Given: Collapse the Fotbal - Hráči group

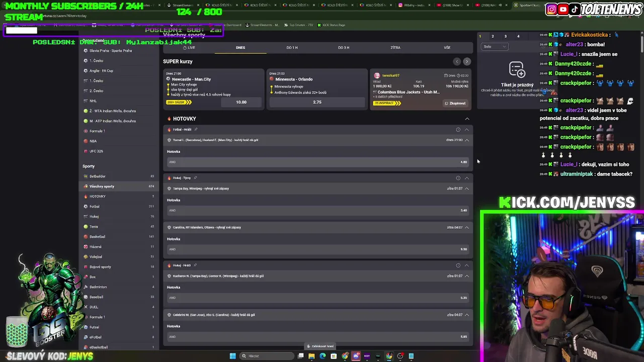Looking at the screenshot, I should pyautogui.click(x=467, y=129).
